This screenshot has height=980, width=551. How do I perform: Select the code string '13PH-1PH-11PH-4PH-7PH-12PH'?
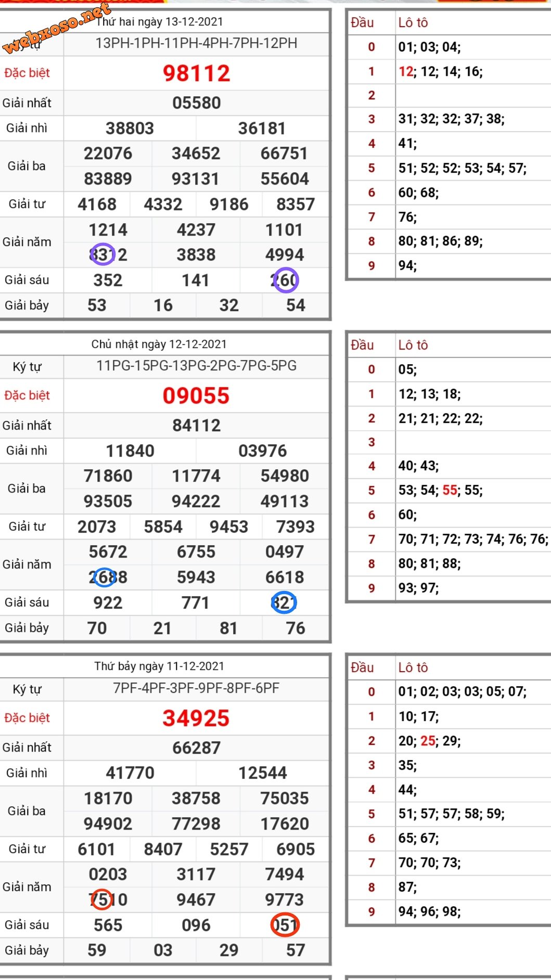(x=196, y=43)
